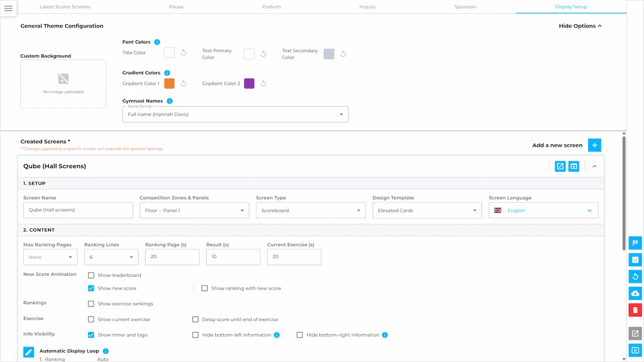Switch to the Inquiry tab
The height and width of the screenshot is (362, 644).
[x=368, y=7]
